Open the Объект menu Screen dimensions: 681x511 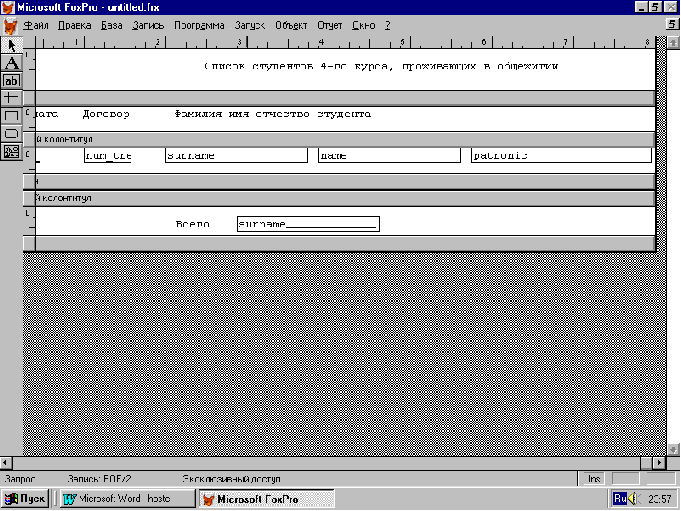pyautogui.click(x=291, y=26)
